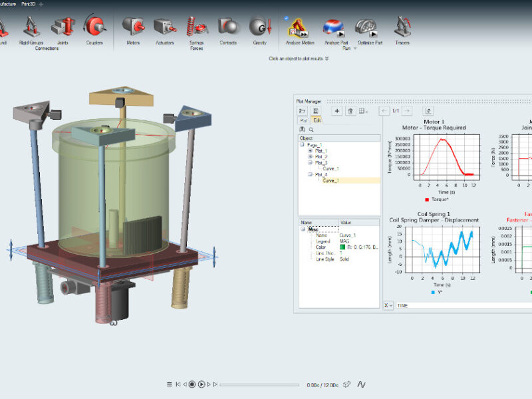The width and height of the screenshot is (532, 399).
Task: Play the motion animation
Action: (x=201, y=384)
